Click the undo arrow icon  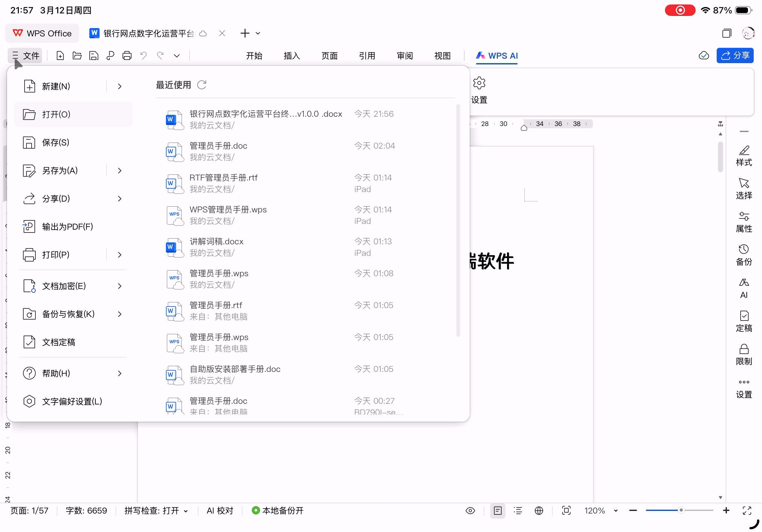(143, 55)
